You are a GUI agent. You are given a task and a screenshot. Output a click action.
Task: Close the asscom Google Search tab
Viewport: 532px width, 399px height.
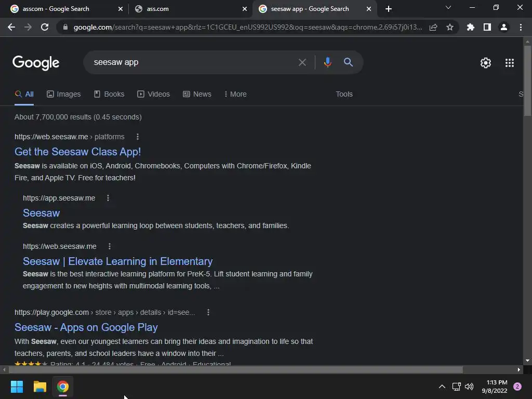(x=121, y=9)
